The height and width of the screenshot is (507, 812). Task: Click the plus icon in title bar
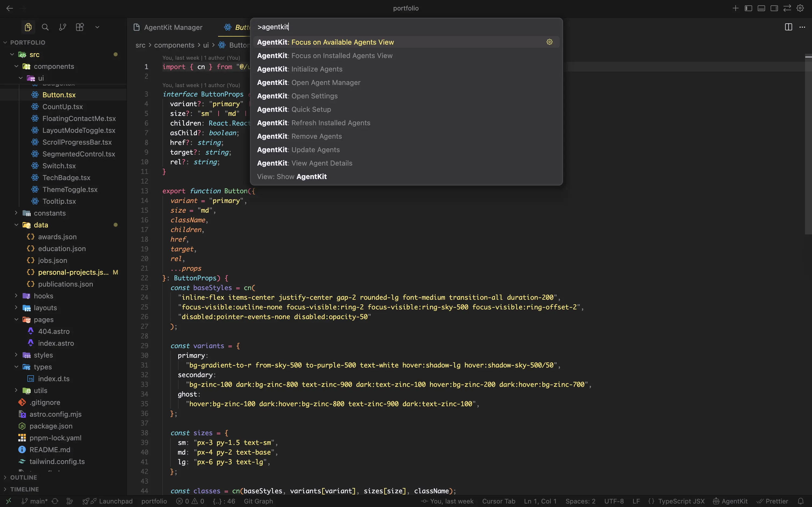tap(736, 8)
